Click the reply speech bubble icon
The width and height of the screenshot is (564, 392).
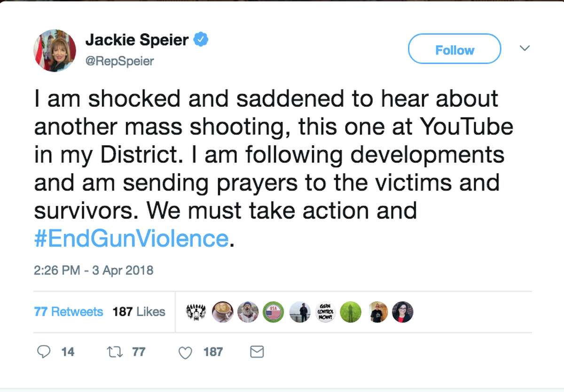[x=43, y=352]
